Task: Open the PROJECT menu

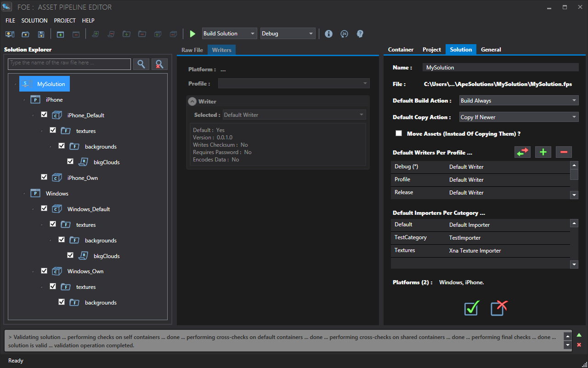Action: coord(65,21)
